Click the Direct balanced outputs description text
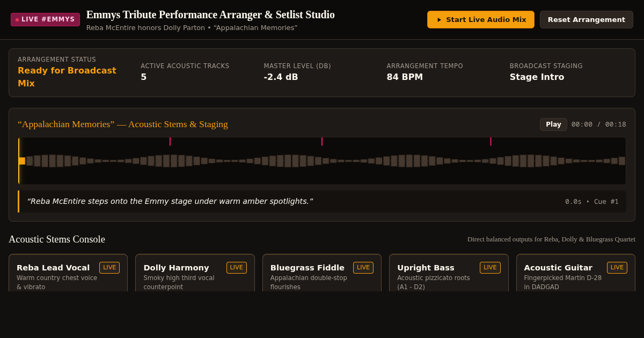The width and height of the screenshot is (644, 338). (x=551, y=239)
